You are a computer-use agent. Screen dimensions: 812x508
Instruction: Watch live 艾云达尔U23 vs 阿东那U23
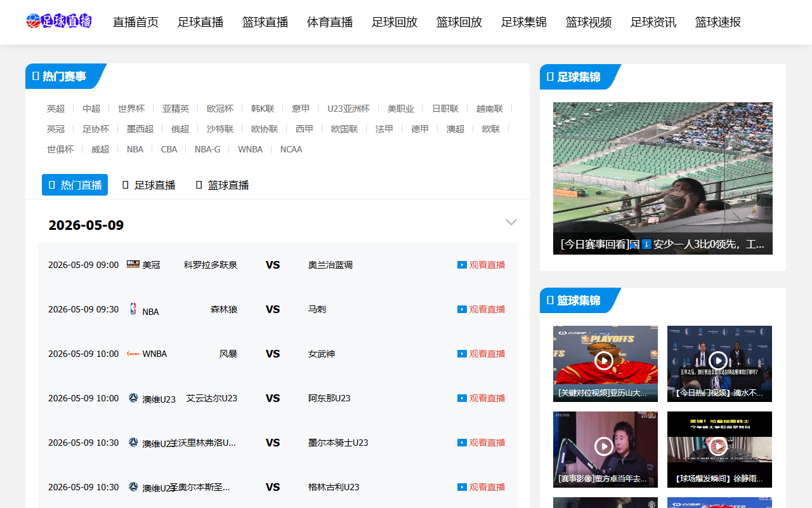click(x=481, y=398)
